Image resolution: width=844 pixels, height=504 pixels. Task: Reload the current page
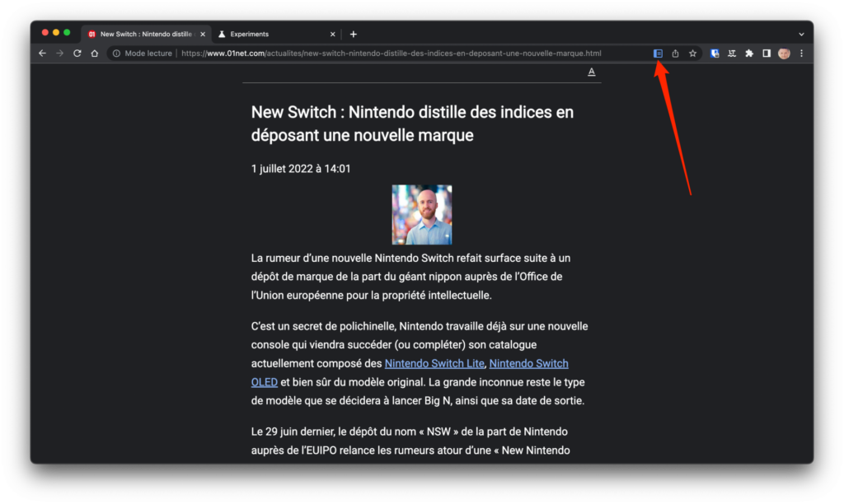coord(77,54)
